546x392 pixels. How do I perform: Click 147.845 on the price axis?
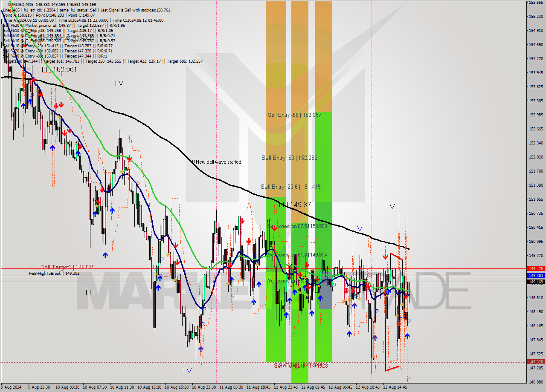[536, 340]
